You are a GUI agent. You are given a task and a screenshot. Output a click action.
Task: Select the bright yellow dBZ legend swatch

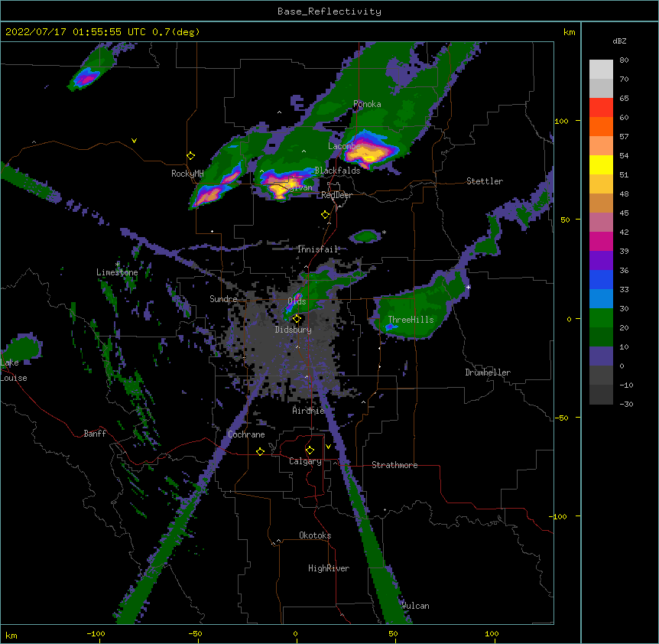(x=601, y=164)
